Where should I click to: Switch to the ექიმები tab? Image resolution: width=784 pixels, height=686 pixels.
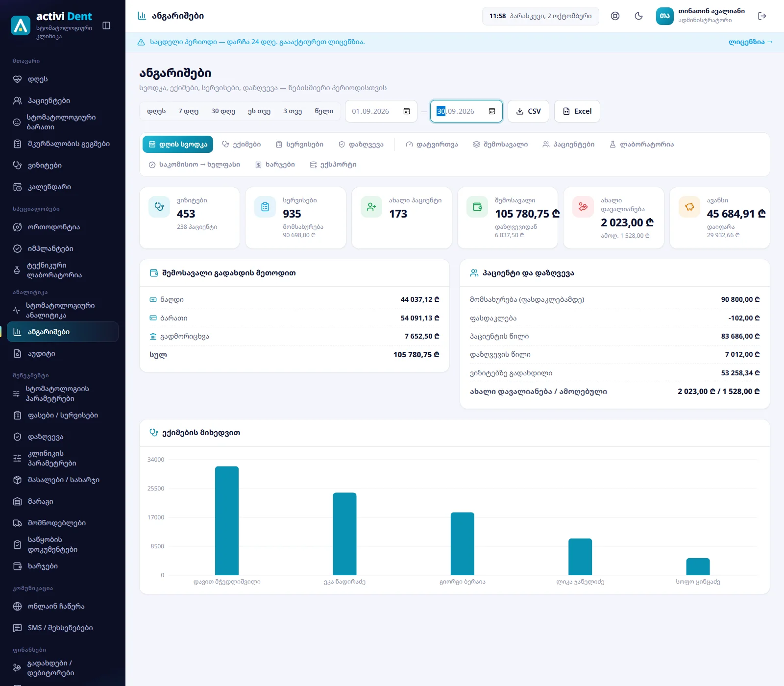point(241,145)
